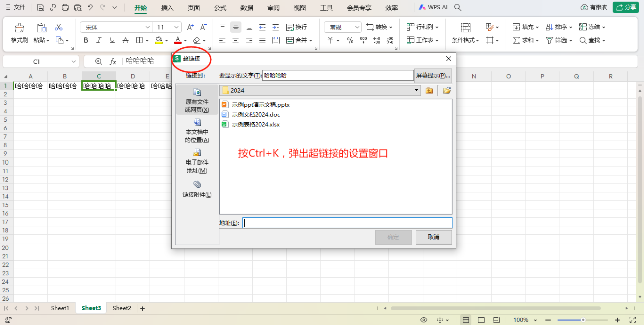Click font color red swatch
This screenshot has width=644, height=325.
(178, 40)
